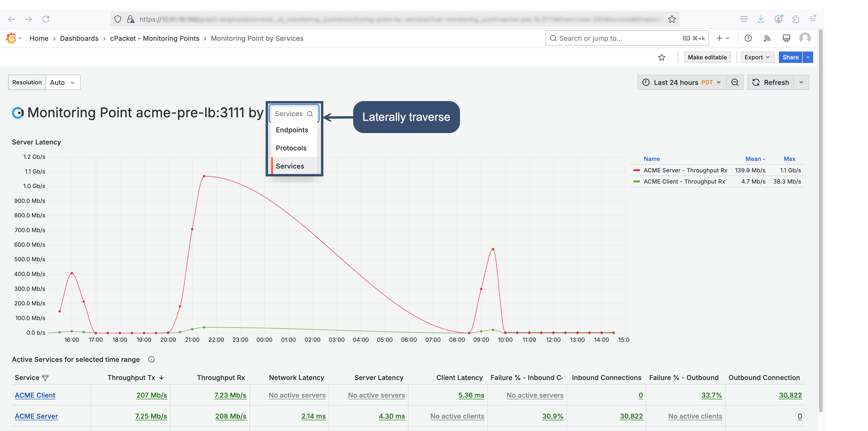This screenshot has height=431, width=868.
Task: Sort legend by Name column
Action: [652, 159]
